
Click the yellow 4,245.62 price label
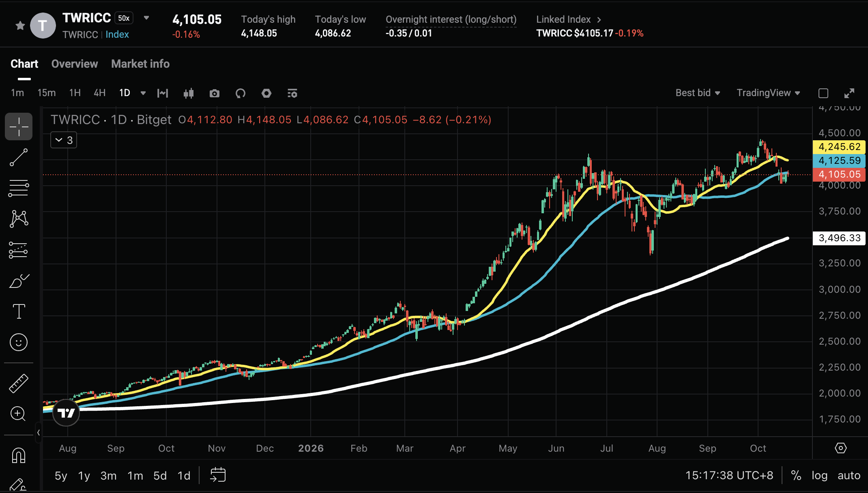839,147
